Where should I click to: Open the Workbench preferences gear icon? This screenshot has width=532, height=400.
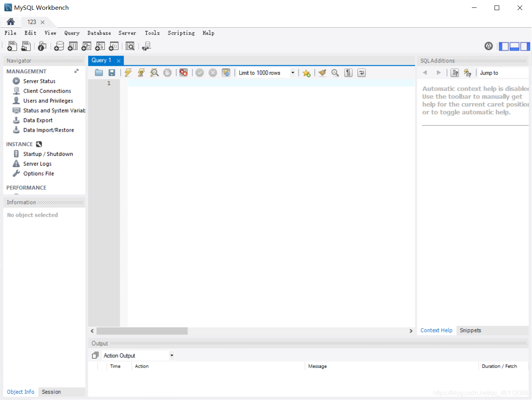coord(489,46)
